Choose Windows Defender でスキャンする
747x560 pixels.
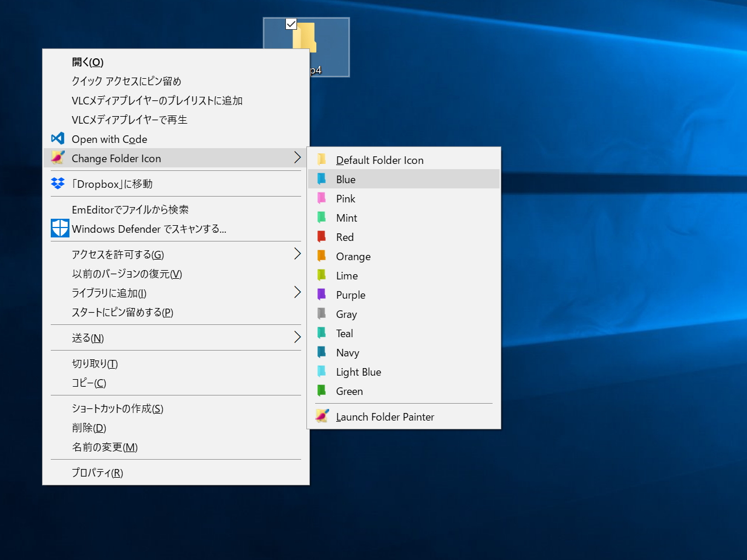pyautogui.click(x=176, y=229)
